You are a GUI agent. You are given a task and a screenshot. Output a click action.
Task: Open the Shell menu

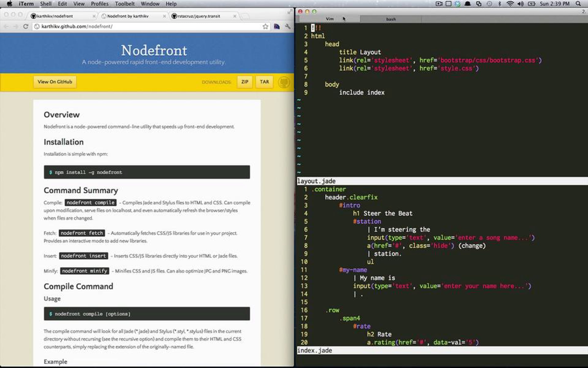[46, 4]
